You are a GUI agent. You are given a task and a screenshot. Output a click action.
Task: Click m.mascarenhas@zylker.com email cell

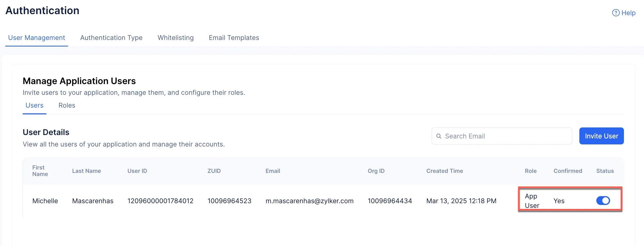click(x=310, y=201)
